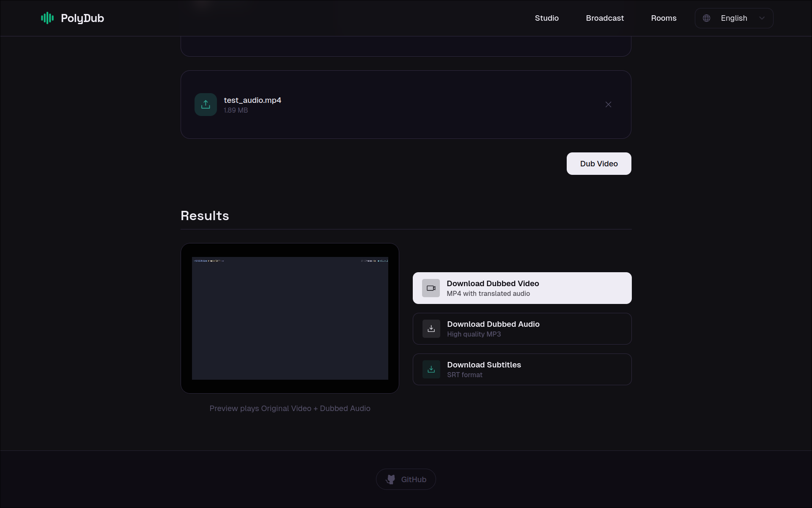Click the GitHub cat icon in footer
Viewport: 812px width, 508px height.
(390, 479)
